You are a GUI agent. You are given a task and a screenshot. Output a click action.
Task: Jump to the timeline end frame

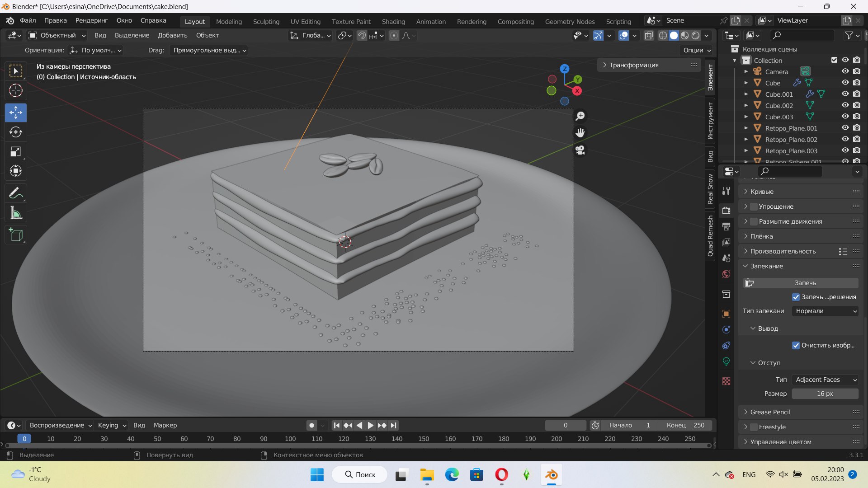394,425
